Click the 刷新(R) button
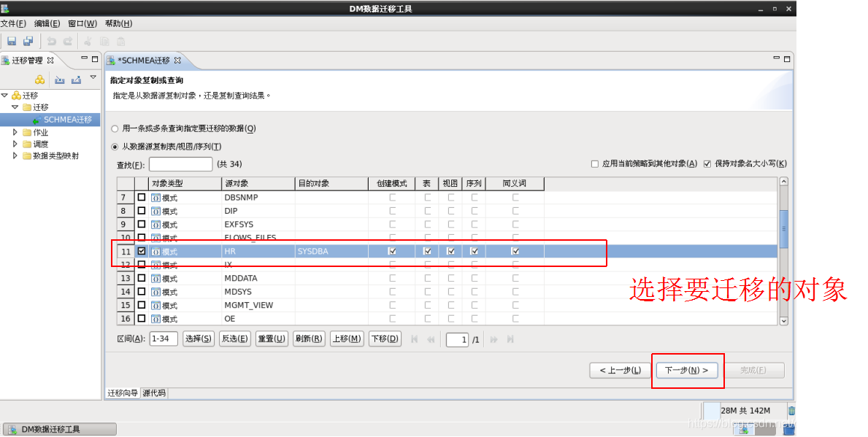Viewport: 868px width, 437px height. point(309,339)
